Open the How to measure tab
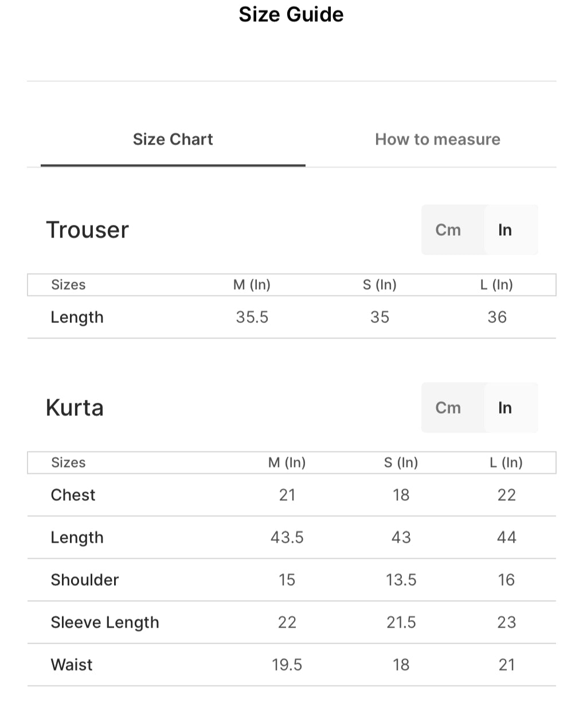 pos(437,139)
